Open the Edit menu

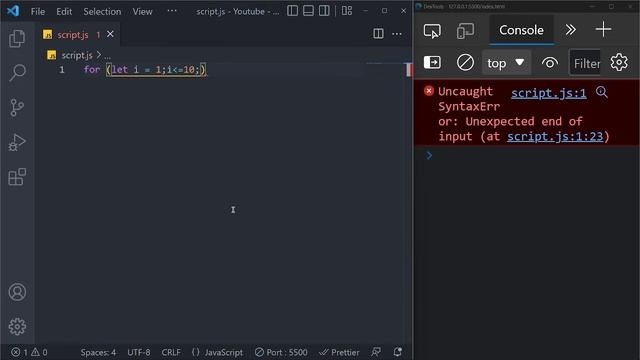(x=64, y=11)
